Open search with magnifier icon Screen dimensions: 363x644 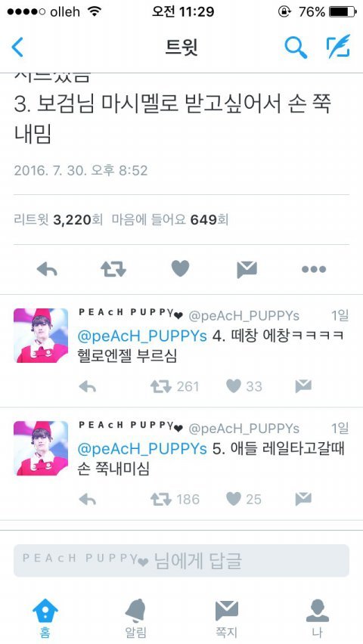[296, 47]
